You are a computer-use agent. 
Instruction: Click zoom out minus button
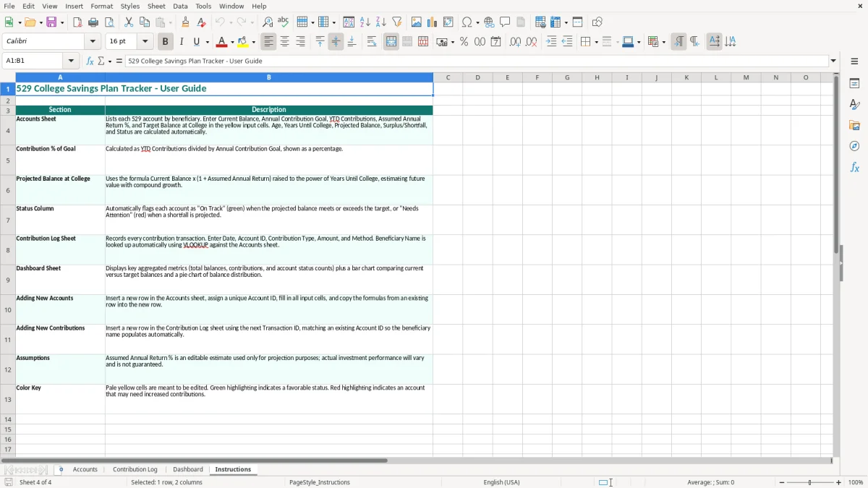click(x=782, y=482)
